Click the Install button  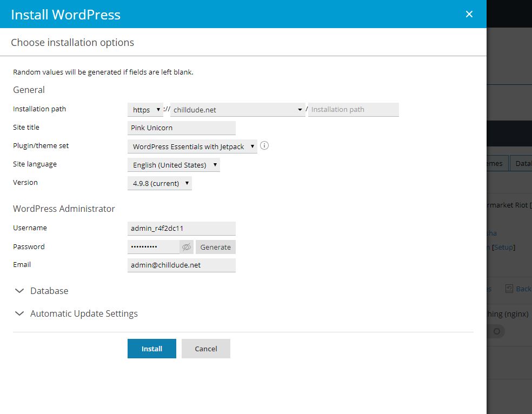[x=152, y=349]
